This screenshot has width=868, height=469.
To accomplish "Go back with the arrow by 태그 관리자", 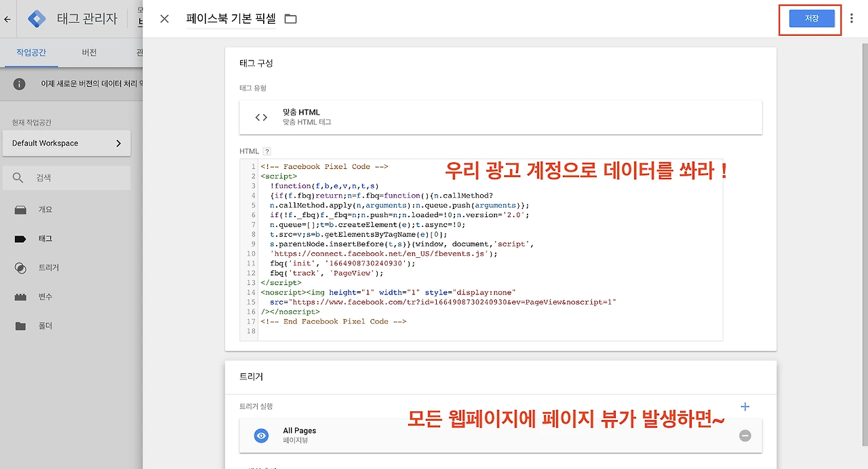I will point(7,19).
